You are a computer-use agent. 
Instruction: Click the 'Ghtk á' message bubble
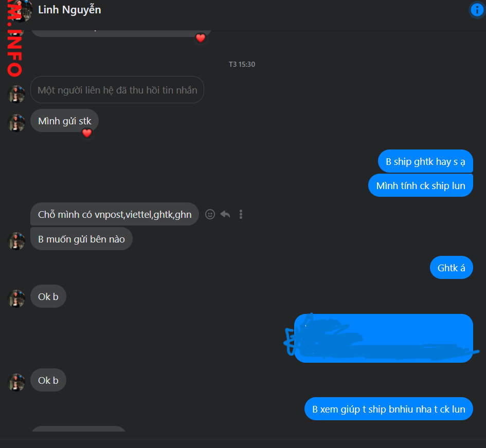click(x=452, y=268)
